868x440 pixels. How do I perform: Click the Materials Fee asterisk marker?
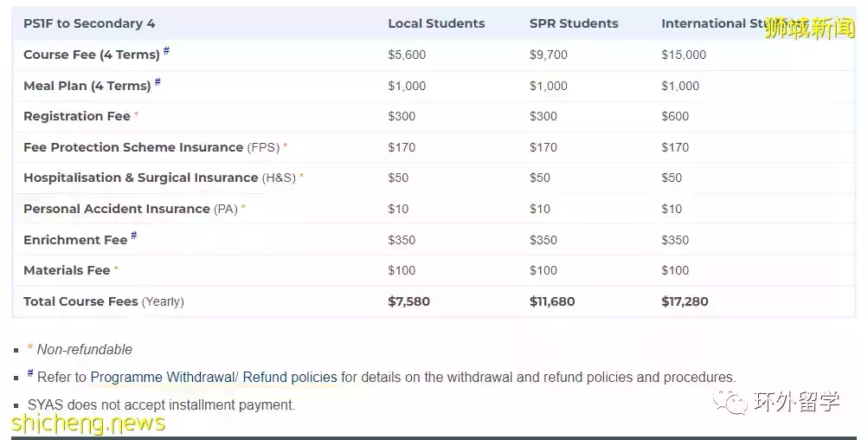click(x=116, y=270)
